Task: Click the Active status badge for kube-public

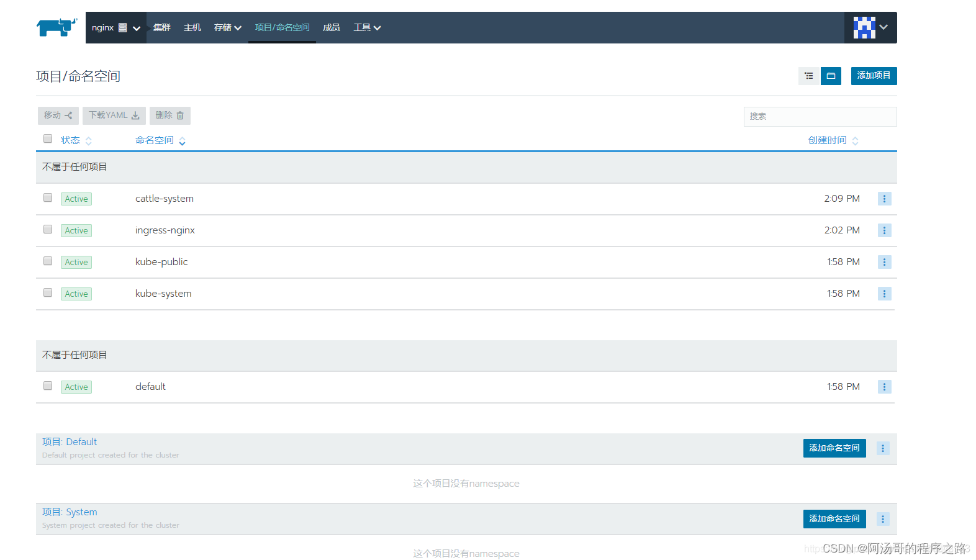Action: (76, 262)
